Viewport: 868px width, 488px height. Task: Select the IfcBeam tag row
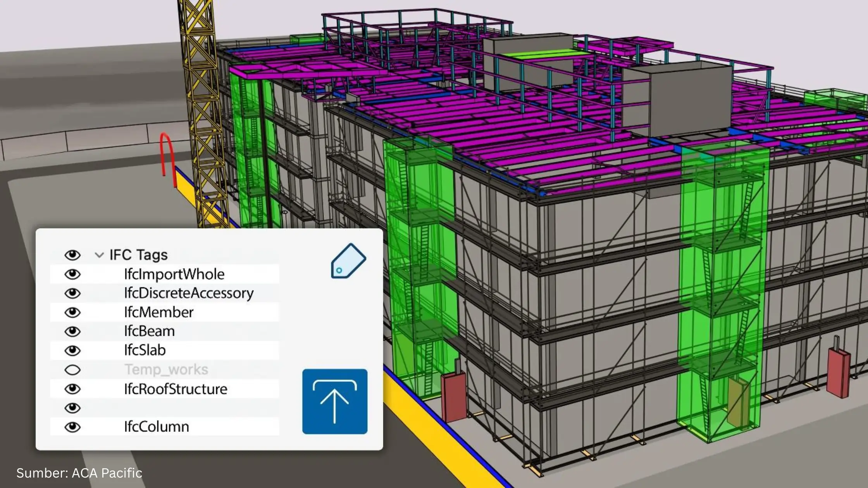coord(149,332)
